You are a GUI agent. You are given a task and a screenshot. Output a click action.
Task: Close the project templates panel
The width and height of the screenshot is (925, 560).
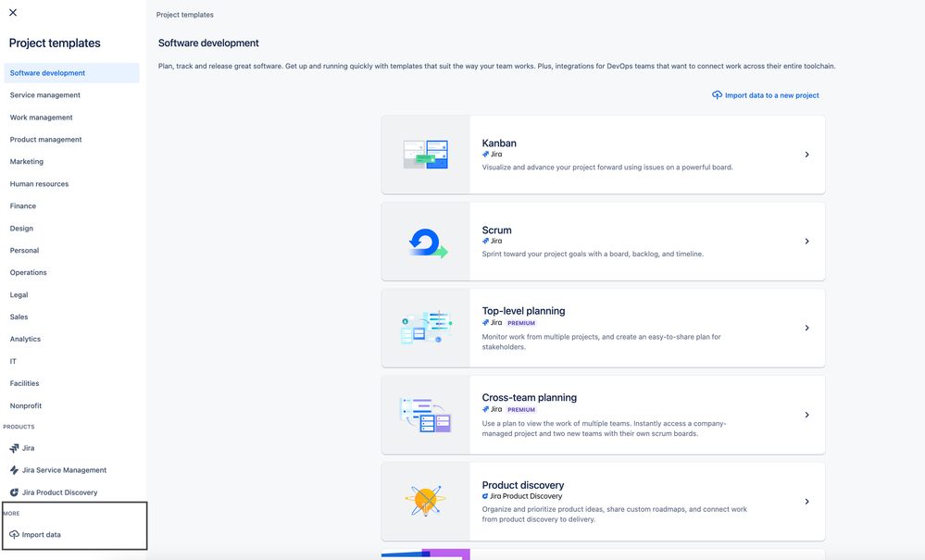(x=13, y=12)
